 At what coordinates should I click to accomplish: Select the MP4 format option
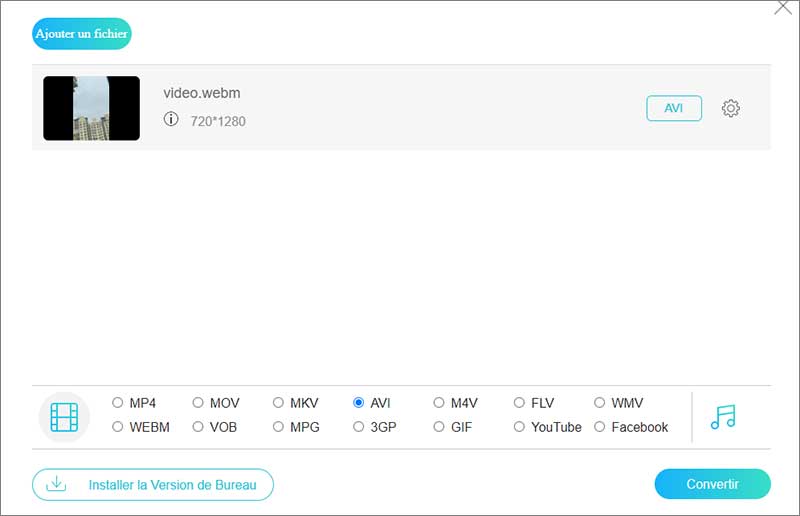(x=118, y=403)
